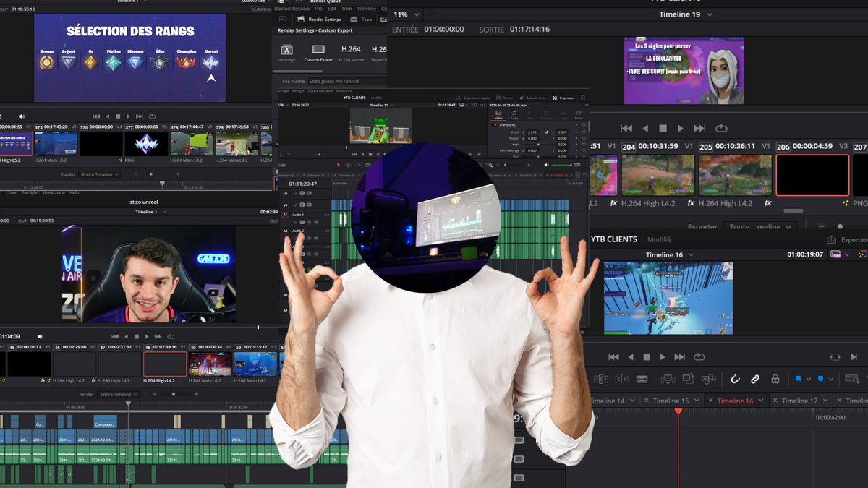Select overwrite clip icon in Timeline 16 toolbar
Screen dimensions: 868x488
pos(688,379)
